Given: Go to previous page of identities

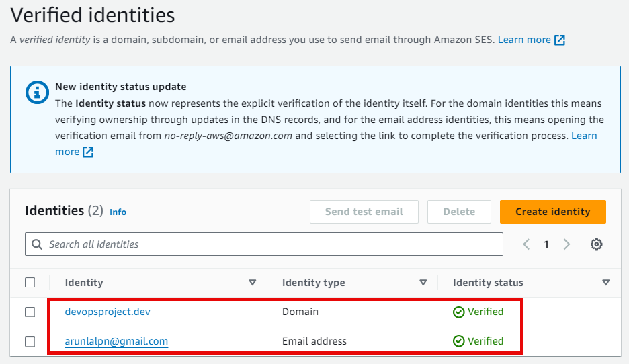Looking at the screenshot, I should click(526, 244).
